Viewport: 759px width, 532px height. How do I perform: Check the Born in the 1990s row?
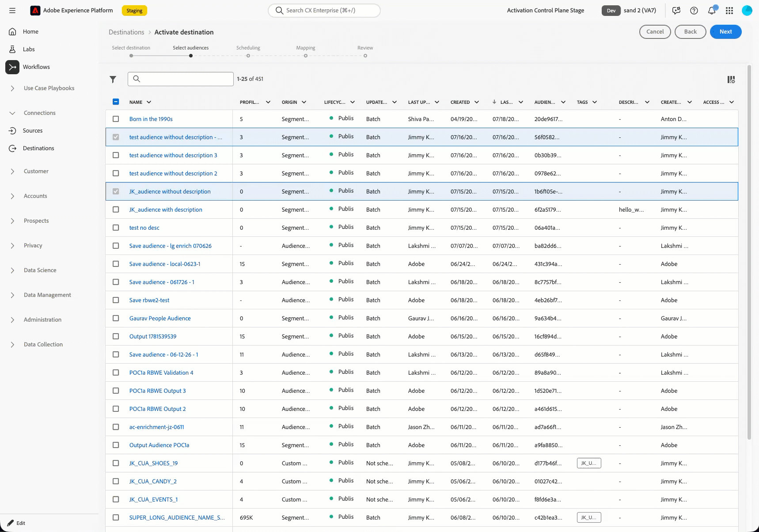coord(116,119)
